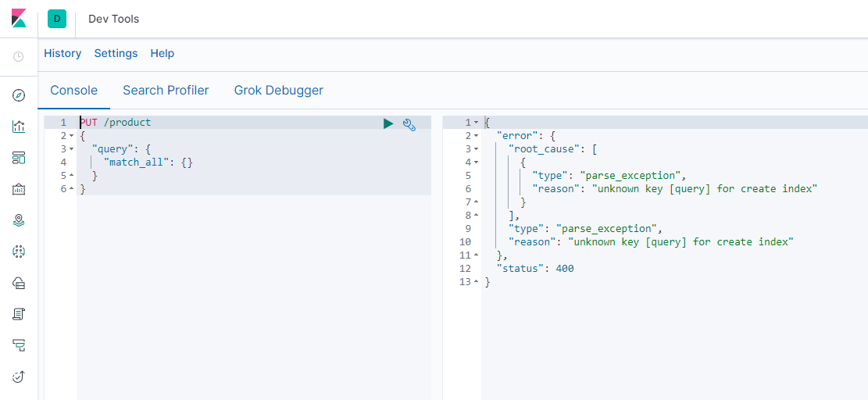Open Discover compass icon in sidebar
This screenshot has width=868, height=400.
click(x=18, y=96)
